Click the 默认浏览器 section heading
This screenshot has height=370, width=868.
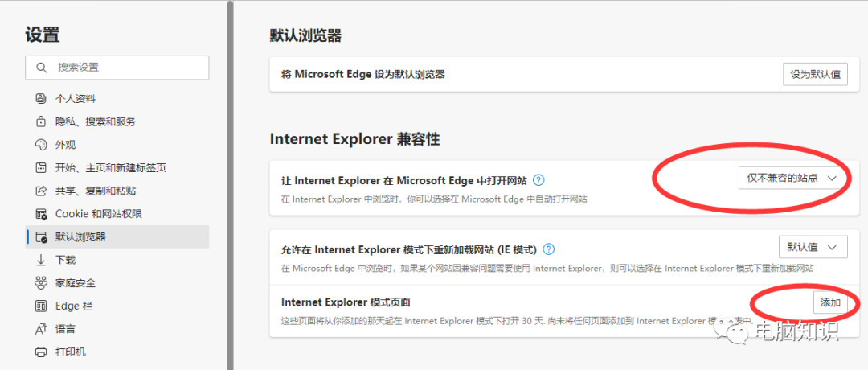click(305, 36)
